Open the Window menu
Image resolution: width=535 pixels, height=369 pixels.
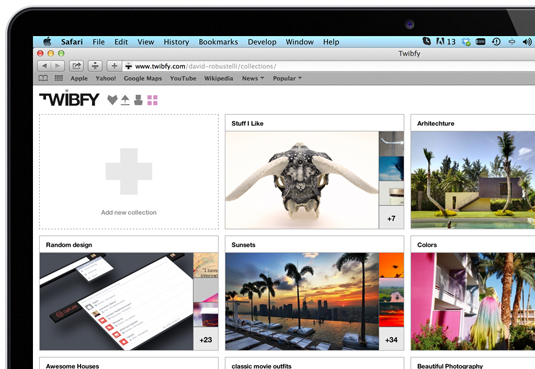click(x=300, y=42)
